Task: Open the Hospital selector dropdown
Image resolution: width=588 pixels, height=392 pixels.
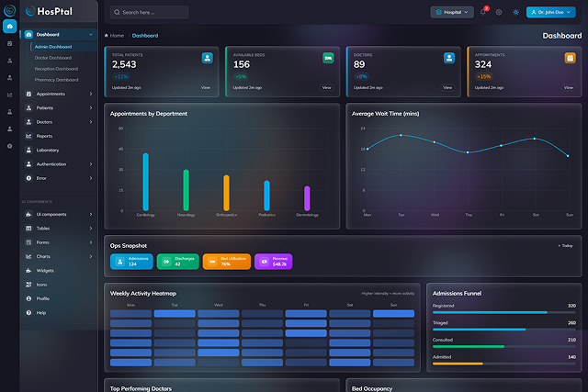Action: 452,12
